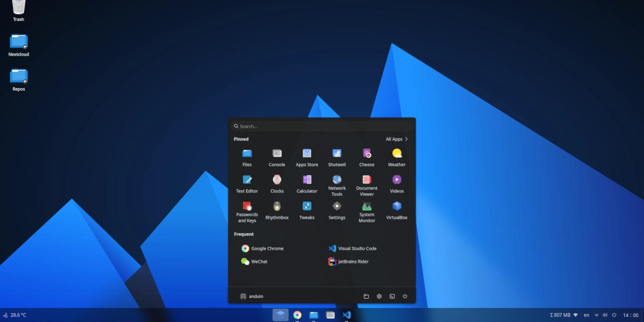Expand the All Apps list
The image size is (644, 322).
point(397,139)
